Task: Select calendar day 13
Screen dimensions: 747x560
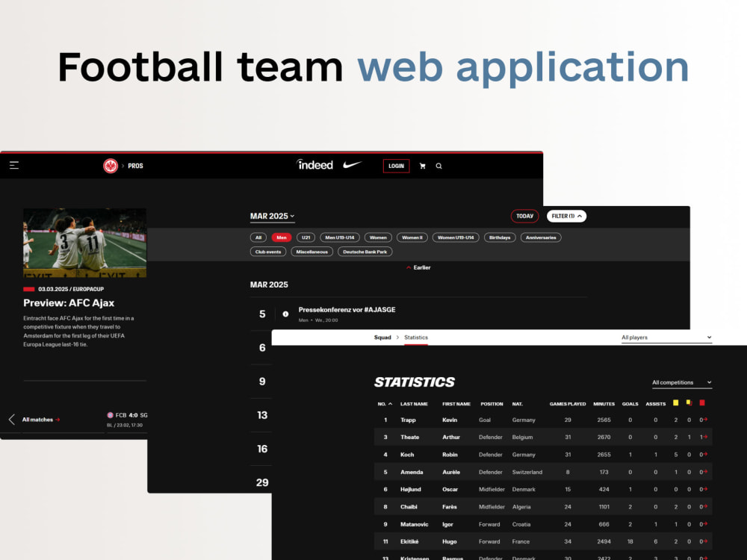Action: tap(262, 415)
